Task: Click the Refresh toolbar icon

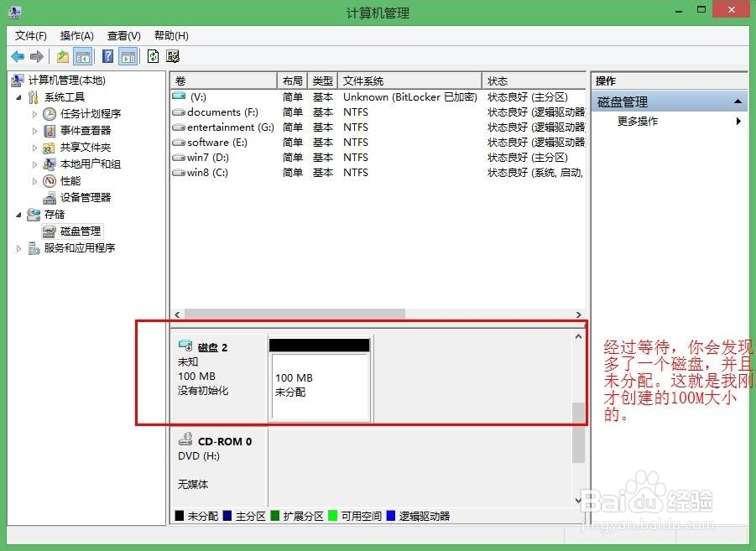Action: (153, 56)
